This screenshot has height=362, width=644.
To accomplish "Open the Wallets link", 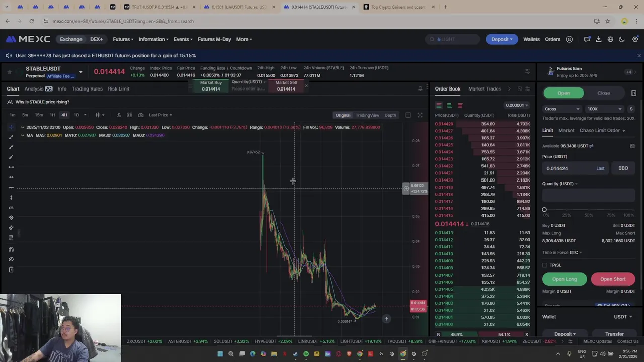I will coord(531,39).
